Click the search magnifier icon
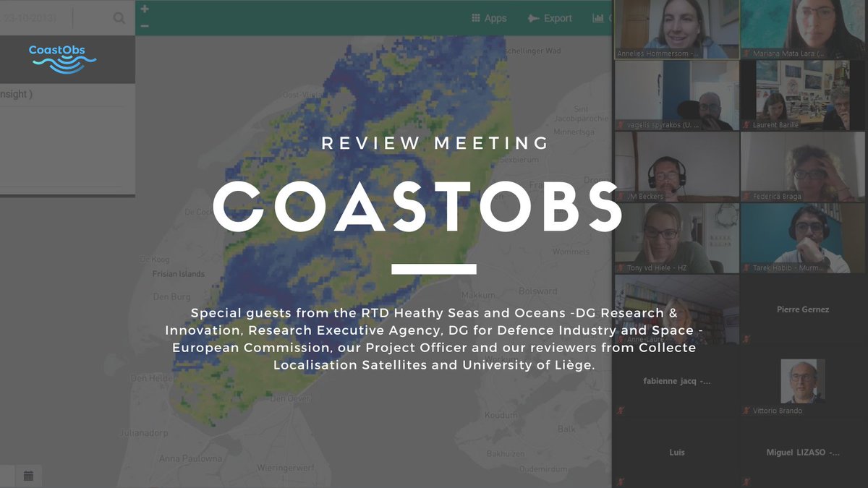The width and height of the screenshot is (868, 488). tap(119, 18)
